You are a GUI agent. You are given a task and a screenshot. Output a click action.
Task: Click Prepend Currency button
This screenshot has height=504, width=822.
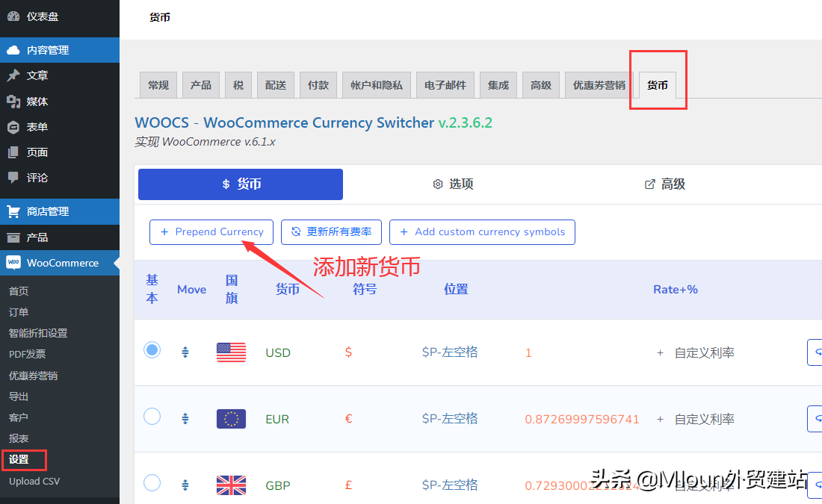[x=211, y=232]
